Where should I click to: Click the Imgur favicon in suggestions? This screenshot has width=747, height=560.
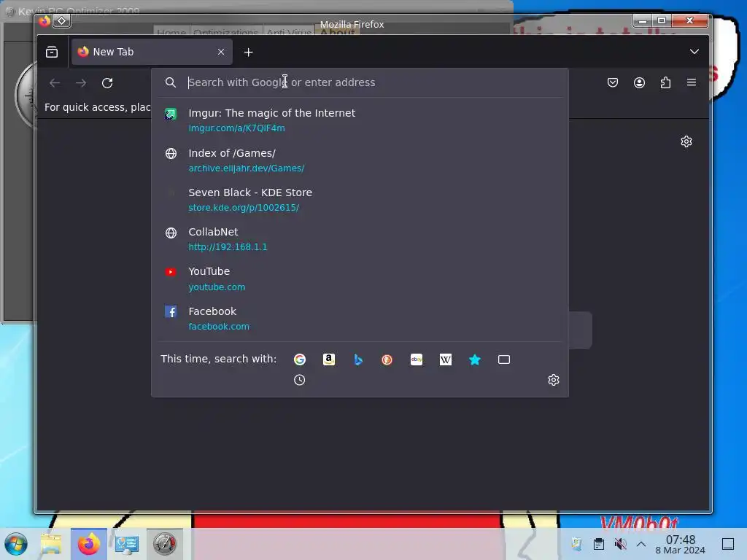pos(171,114)
